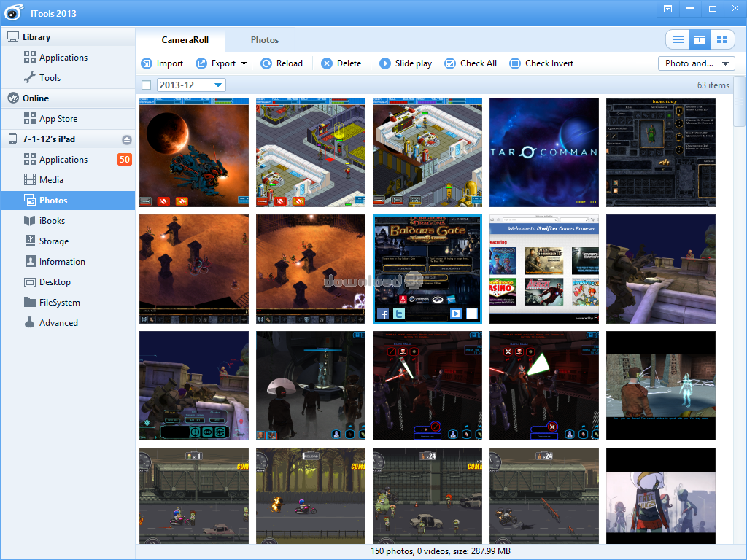The width and height of the screenshot is (747, 560).
Task: Select the red planet spaceship thumbnail
Action: tap(194, 152)
